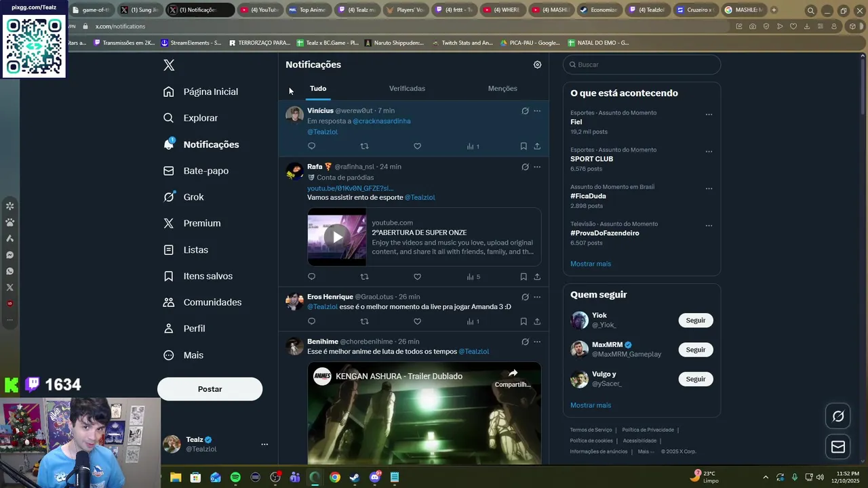The image size is (868, 488).
Task: Click Mostrar mais under Quem seguir
Action: [x=591, y=405]
